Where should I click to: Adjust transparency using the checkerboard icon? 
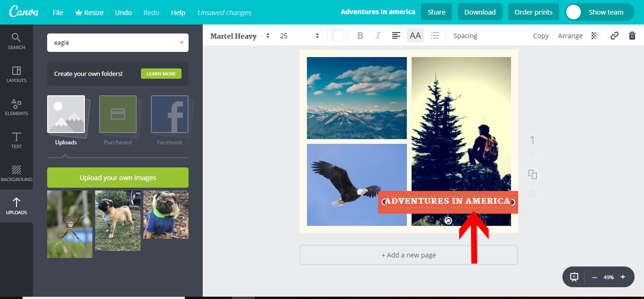coord(594,35)
